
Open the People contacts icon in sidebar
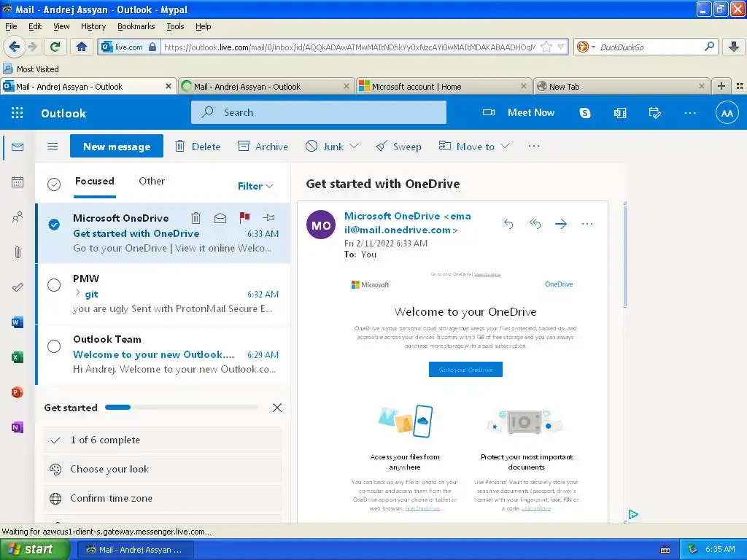click(x=18, y=217)
